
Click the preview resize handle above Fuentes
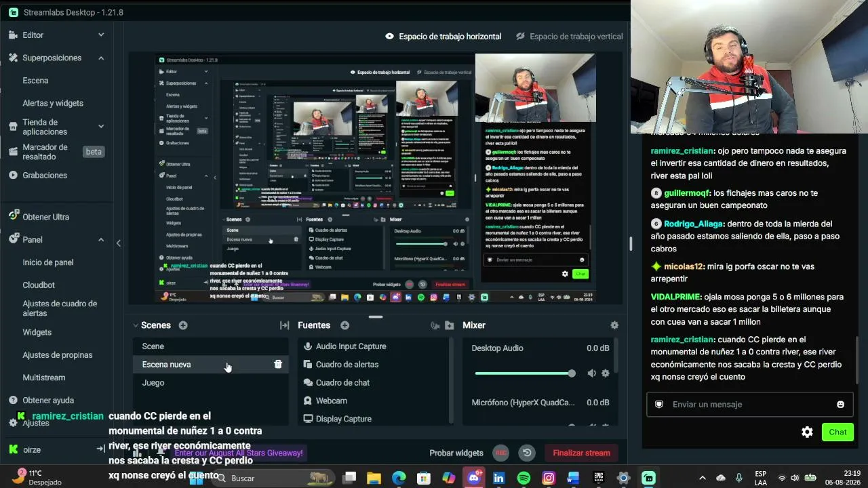376,317
